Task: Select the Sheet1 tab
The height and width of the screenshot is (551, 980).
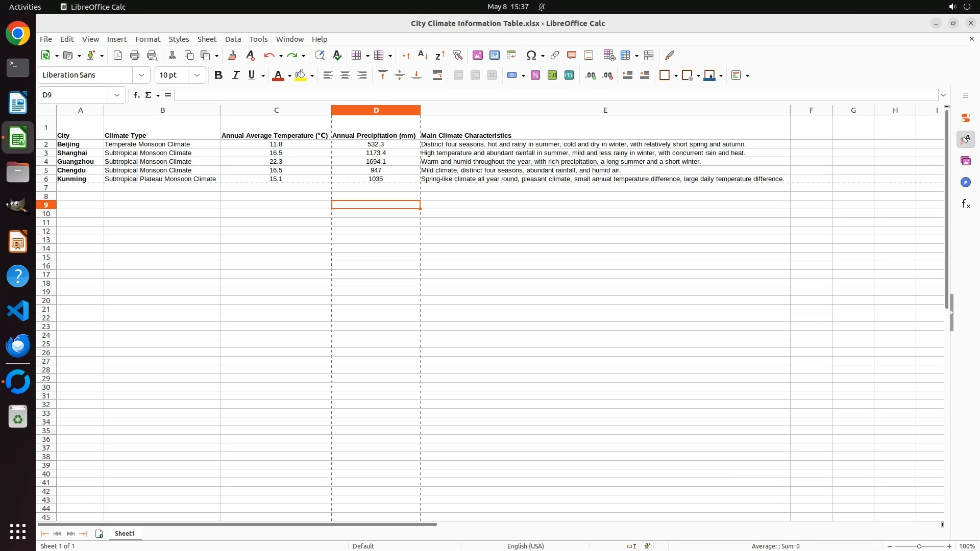Action: (x=125, y=533)
